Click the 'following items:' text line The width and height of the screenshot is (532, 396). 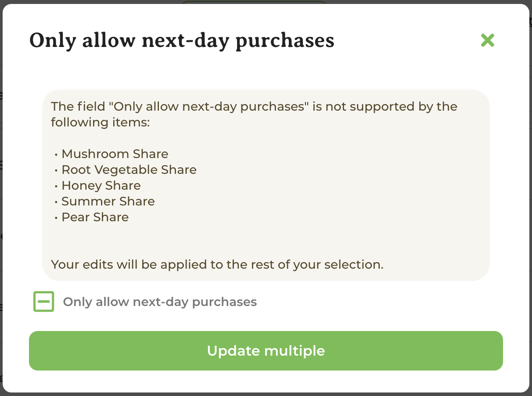click(101, 122)
